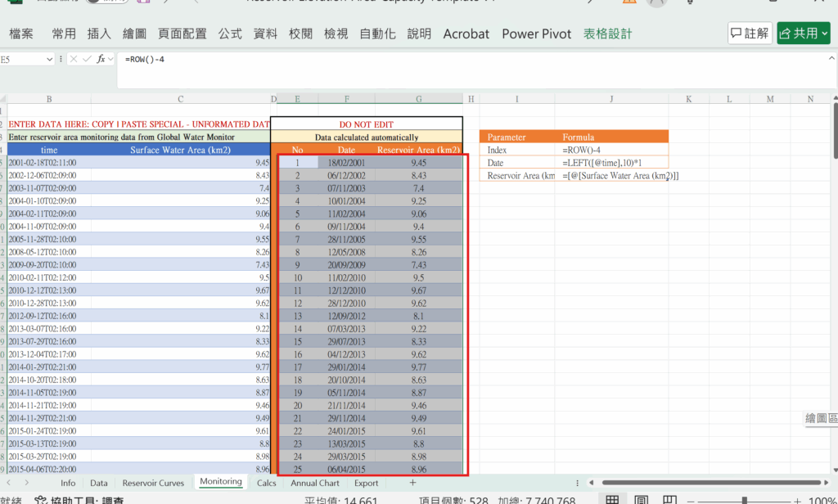This screenshot has width=838, height=504.
Task: Open the Calcs sheet tab
Action: [266, 483]
